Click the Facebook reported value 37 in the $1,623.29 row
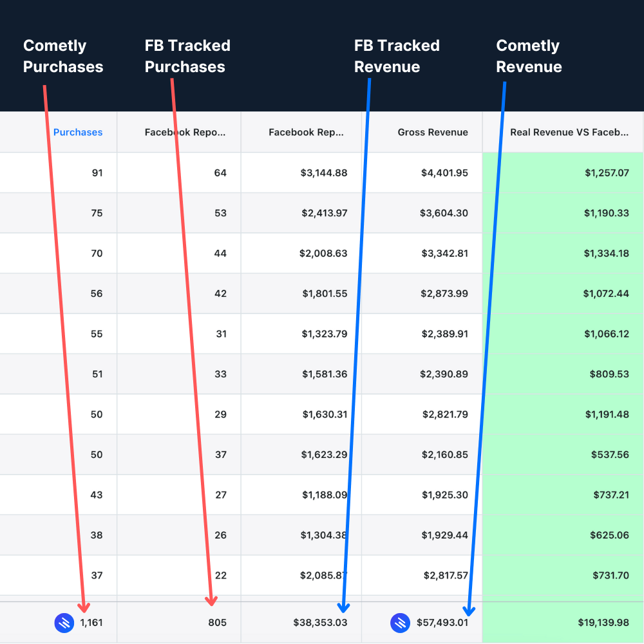The image size is (644, 644). coord(221,455)
